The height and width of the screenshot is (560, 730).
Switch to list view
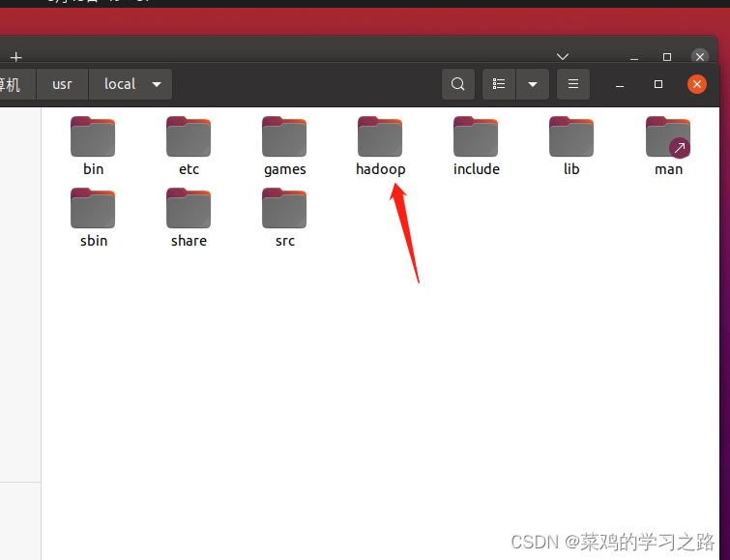pyautogui.click(x=499, y=84)
